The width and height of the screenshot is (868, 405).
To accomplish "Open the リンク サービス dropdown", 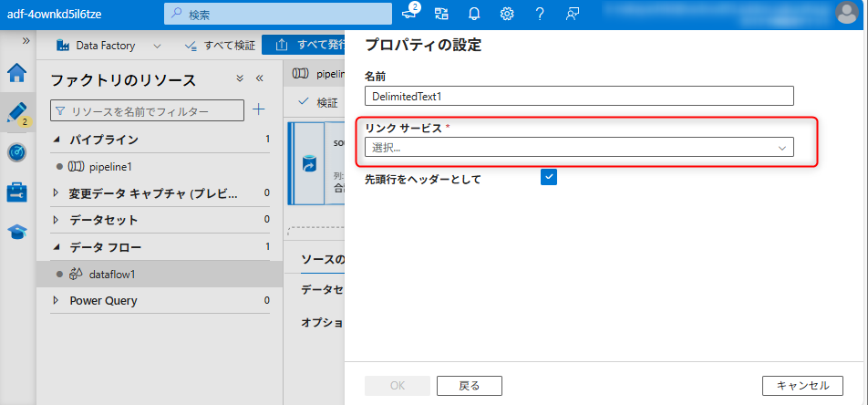I will coord(579,147).
